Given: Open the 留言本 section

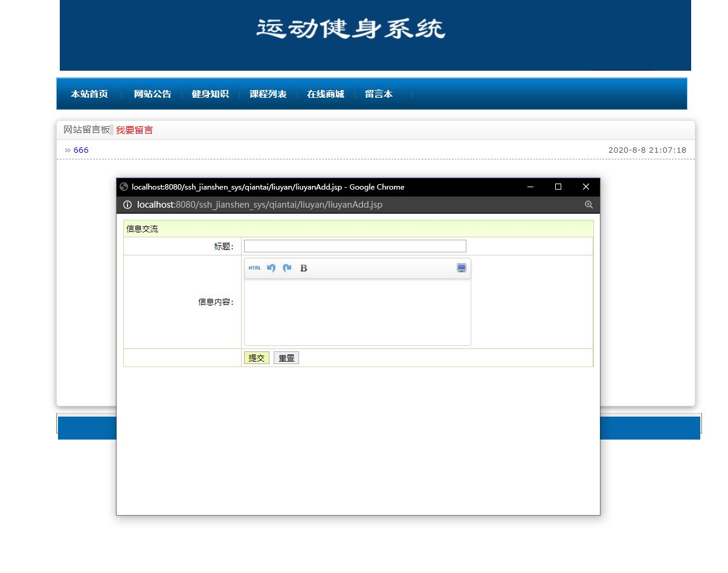Looking at the screenshot, I should point(379,94).
